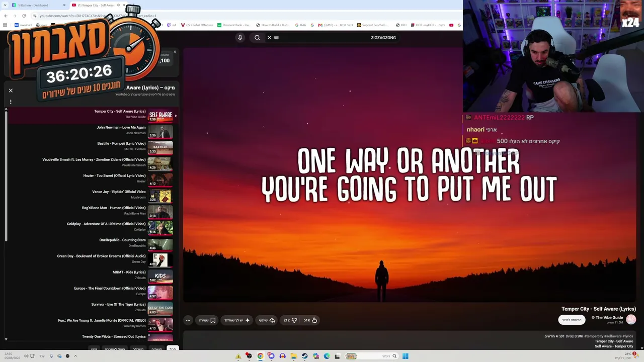Close the playlist panel with the X
The image size is (644, 362).
[11, 90]
